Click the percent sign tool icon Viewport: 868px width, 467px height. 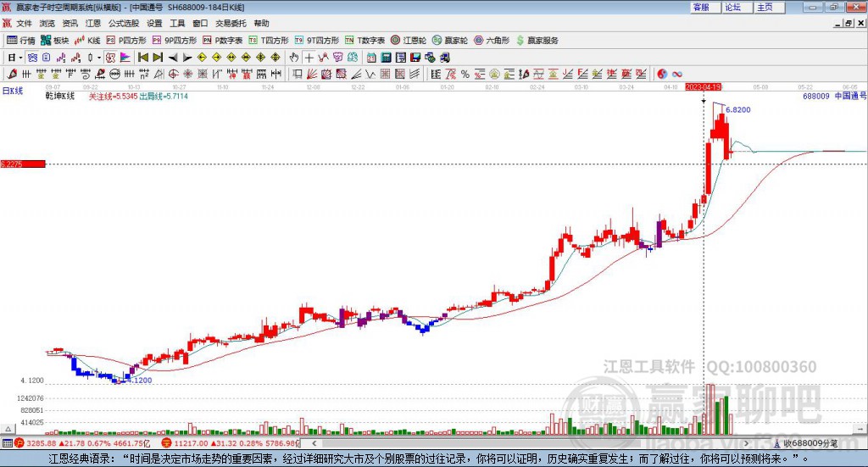point(465,74)
